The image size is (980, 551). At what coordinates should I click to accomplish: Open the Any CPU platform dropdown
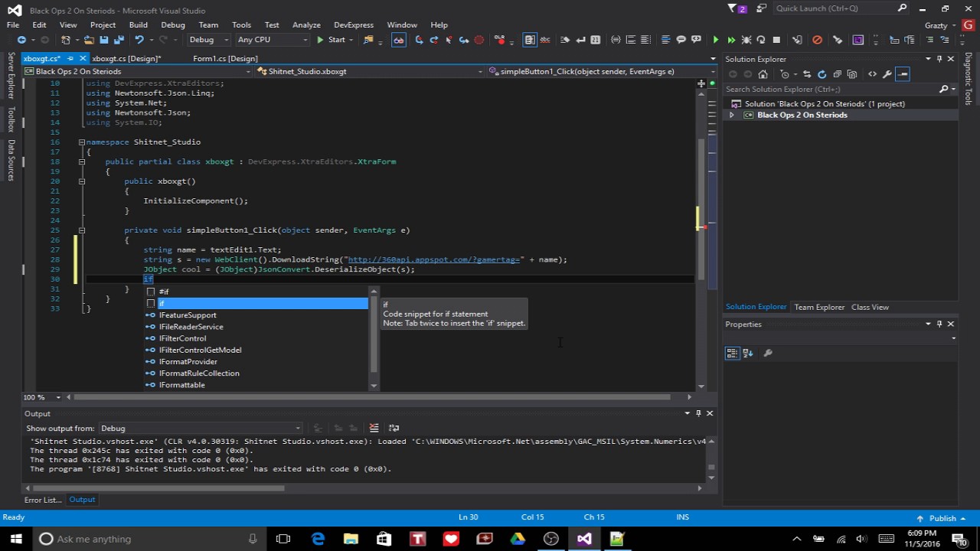(272, 40)
